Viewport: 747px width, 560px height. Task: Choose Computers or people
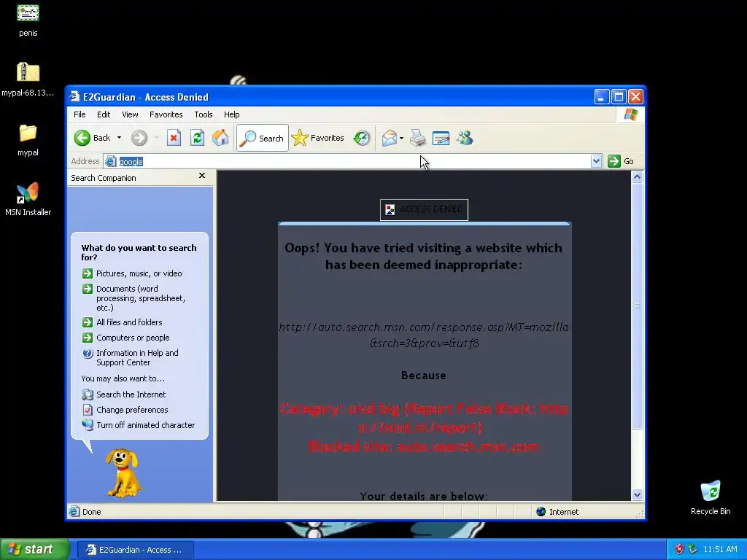(125, 338)
